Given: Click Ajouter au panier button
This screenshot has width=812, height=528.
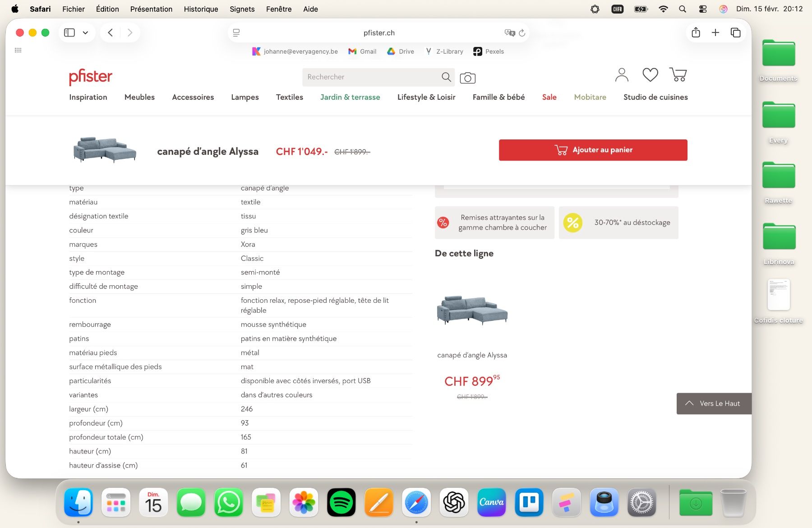Looking at the screenshot, I should [x=593, y=150].
